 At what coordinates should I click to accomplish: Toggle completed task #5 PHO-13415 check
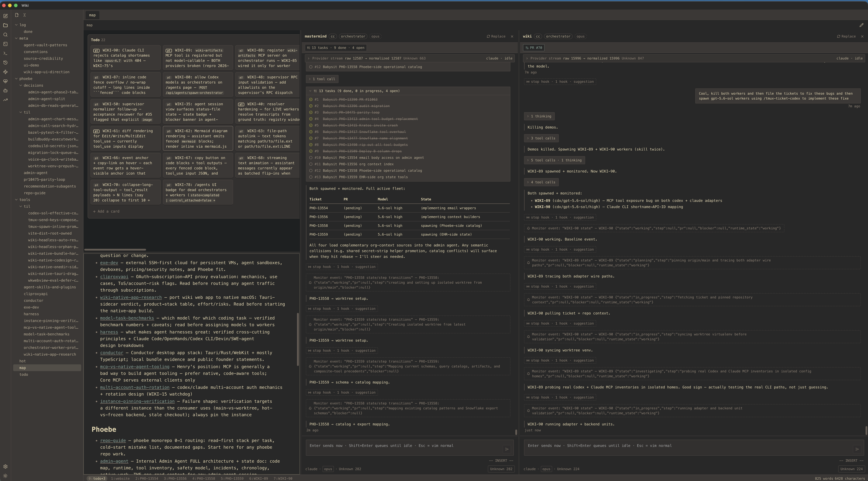tap(311, 125)
